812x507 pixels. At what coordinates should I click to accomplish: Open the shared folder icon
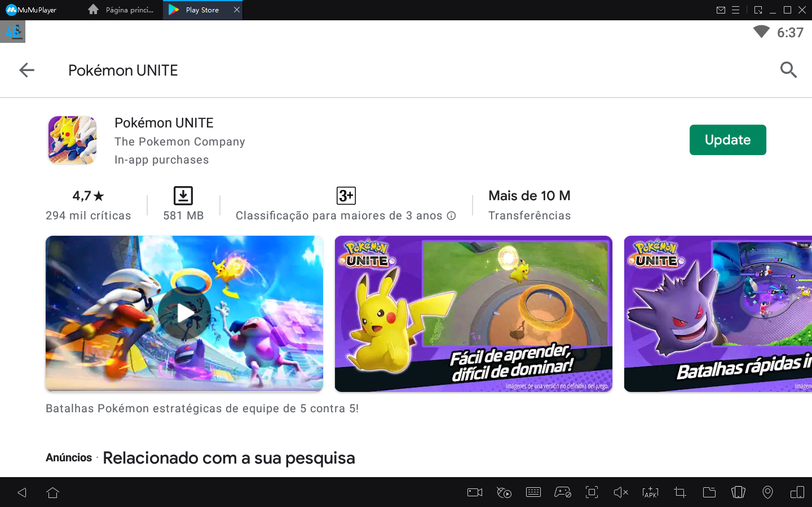coord(709,492)
